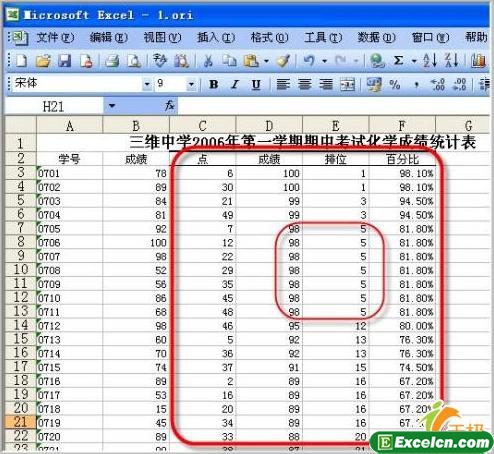Click the AutoSum sigma icon

pyautogui.click(x=399, y=61)
